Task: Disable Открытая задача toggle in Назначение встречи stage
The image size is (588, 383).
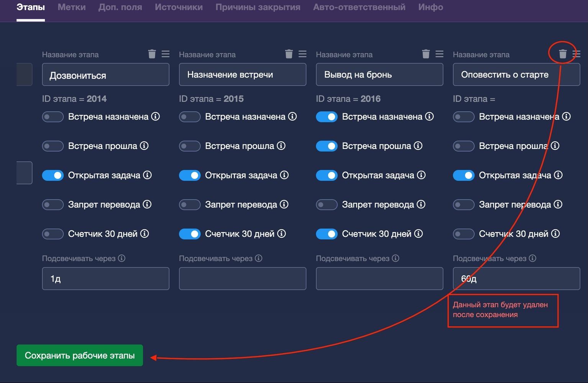Action: [190, 175]
